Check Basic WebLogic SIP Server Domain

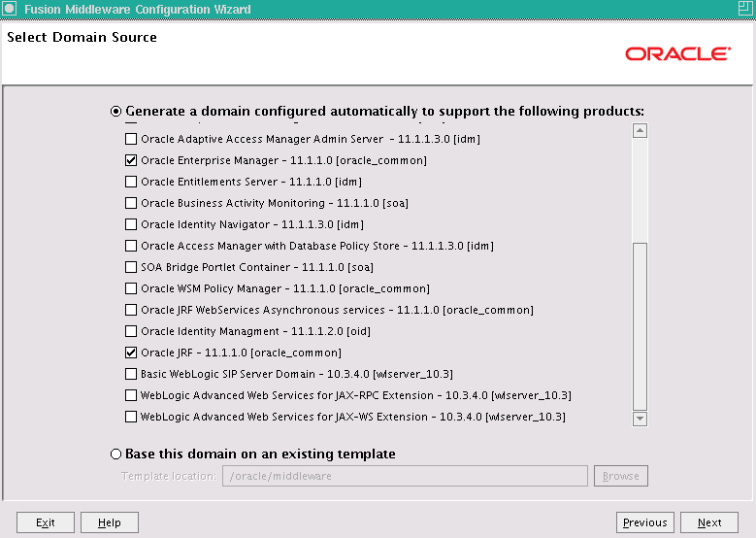[x=131, y=374]
